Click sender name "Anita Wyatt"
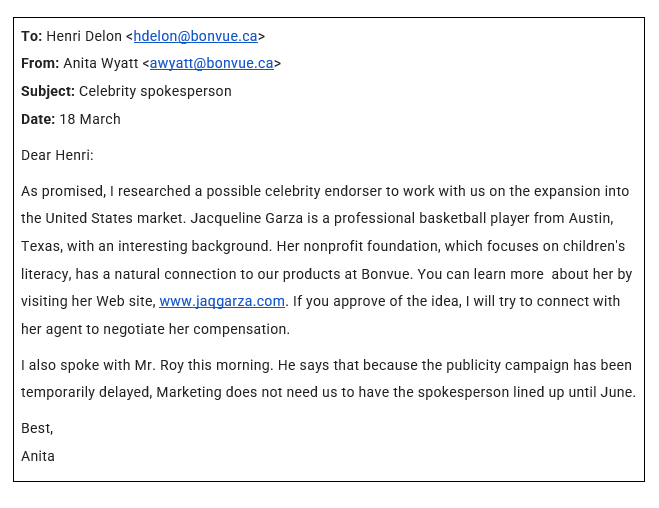Image resolution: width=659 pixels, height=508 pixels. click(x=100, y=63)
